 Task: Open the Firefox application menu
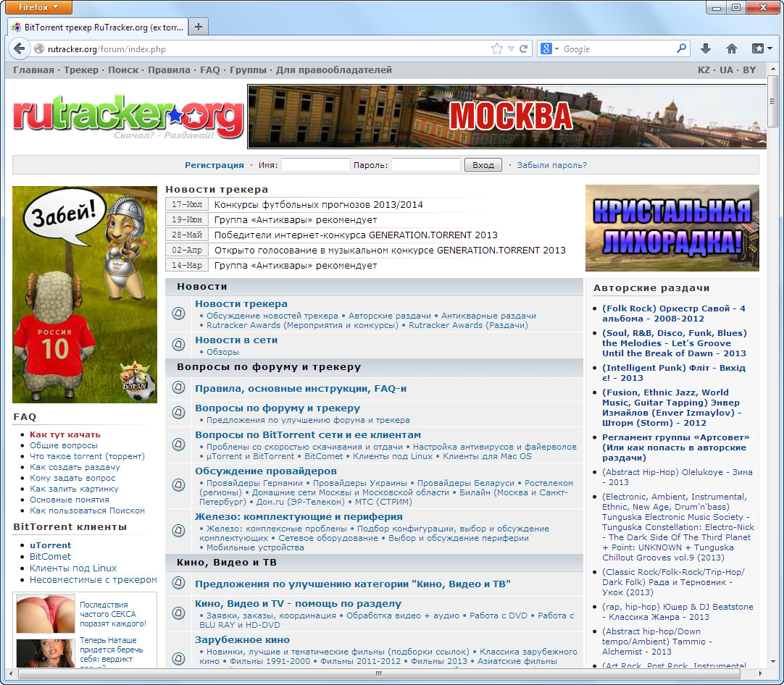tap(38, 7)
